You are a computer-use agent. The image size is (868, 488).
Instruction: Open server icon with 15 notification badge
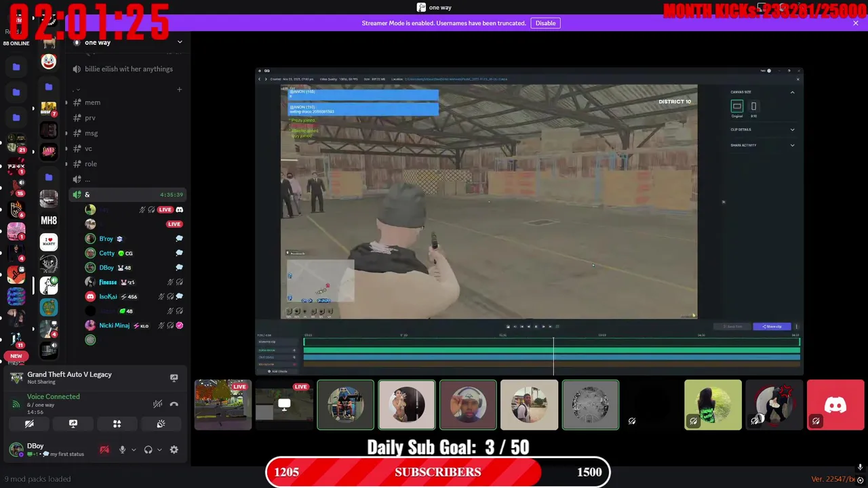(x=16, y=186)
